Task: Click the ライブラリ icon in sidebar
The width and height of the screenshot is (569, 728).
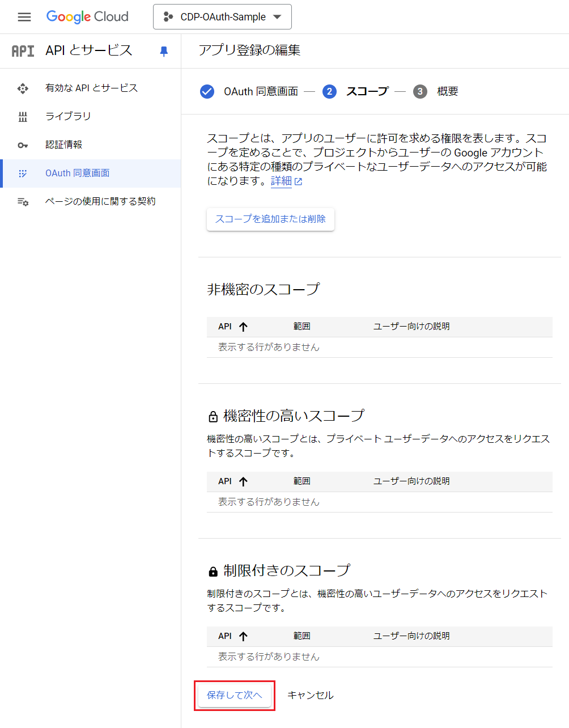Action: click(23, 117)
